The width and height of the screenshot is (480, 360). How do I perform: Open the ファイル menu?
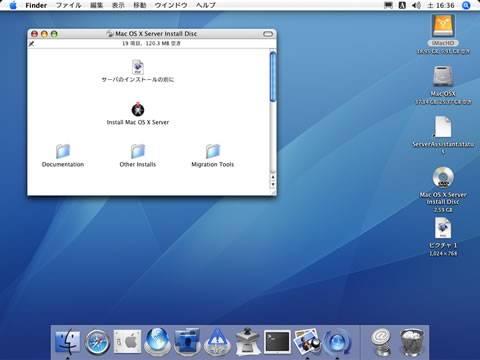coord(68,5)
